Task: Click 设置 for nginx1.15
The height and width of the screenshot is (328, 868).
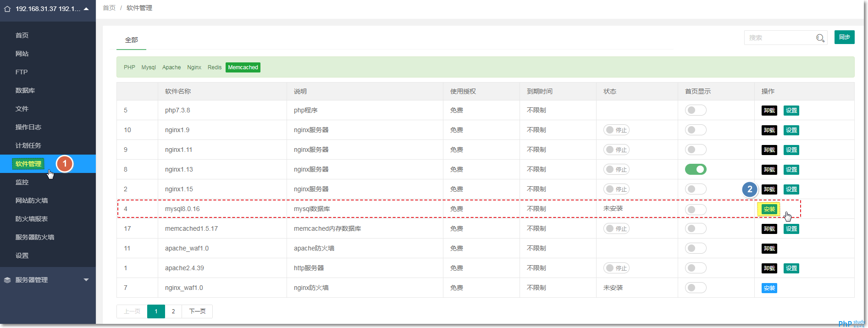Action: [791, 189]
